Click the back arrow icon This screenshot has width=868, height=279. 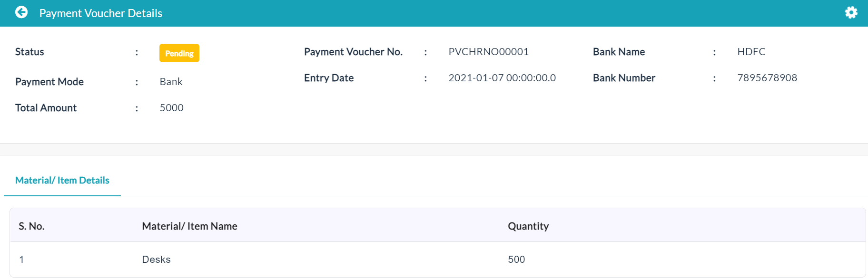pyautogui.click(x=21, y=12)
